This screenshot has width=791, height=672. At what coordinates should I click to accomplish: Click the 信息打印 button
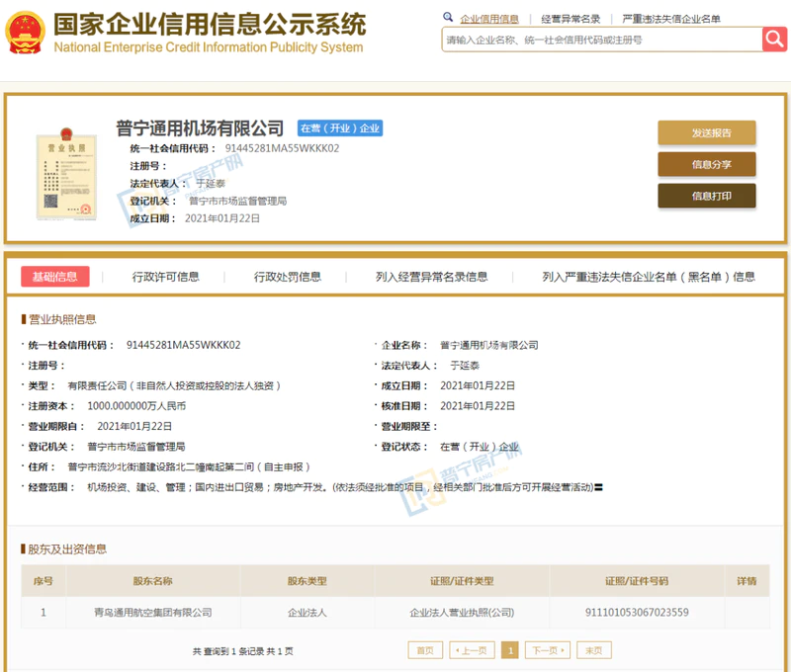point(706,196)
